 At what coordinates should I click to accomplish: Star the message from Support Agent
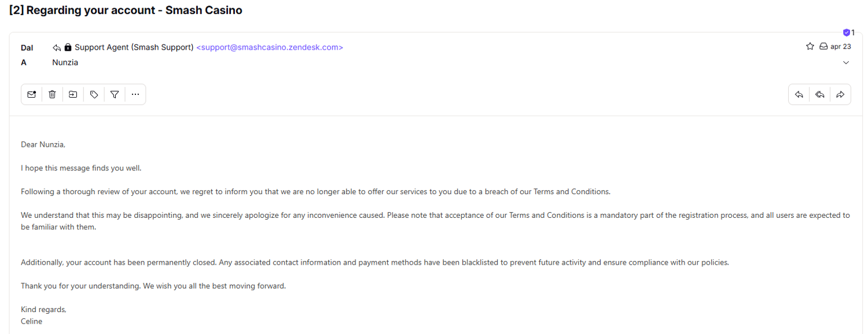coord(810,47)
